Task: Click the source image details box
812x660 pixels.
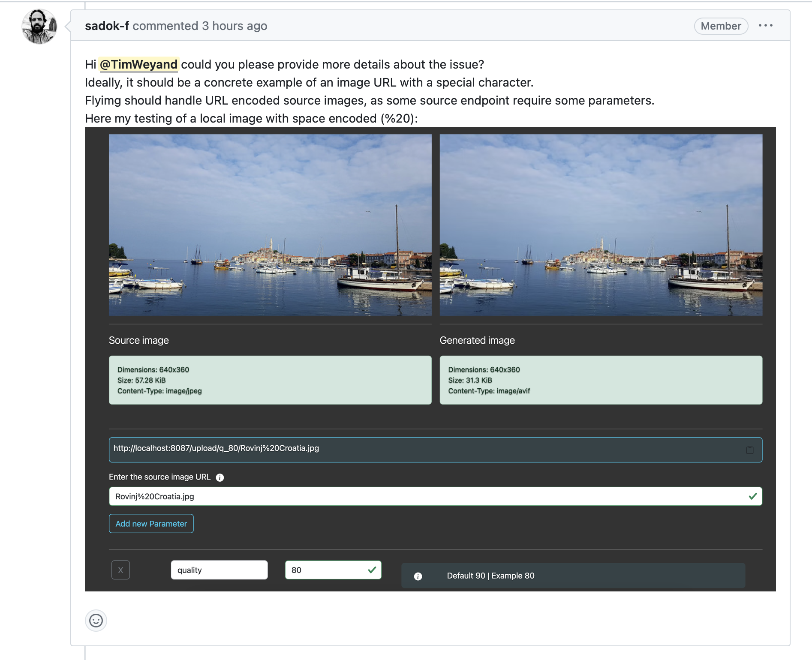Action: point(270,380)
